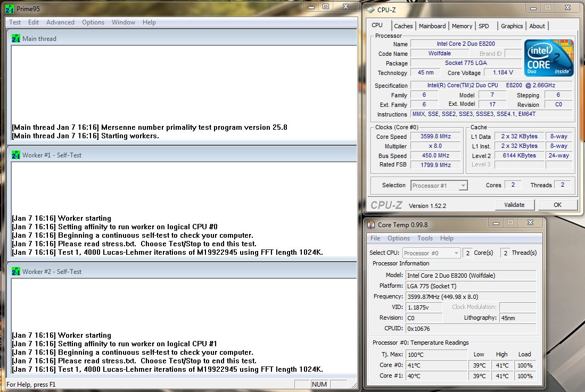
Task: Click the Core Temp title bar icon
Action: [x=371, y=224]
